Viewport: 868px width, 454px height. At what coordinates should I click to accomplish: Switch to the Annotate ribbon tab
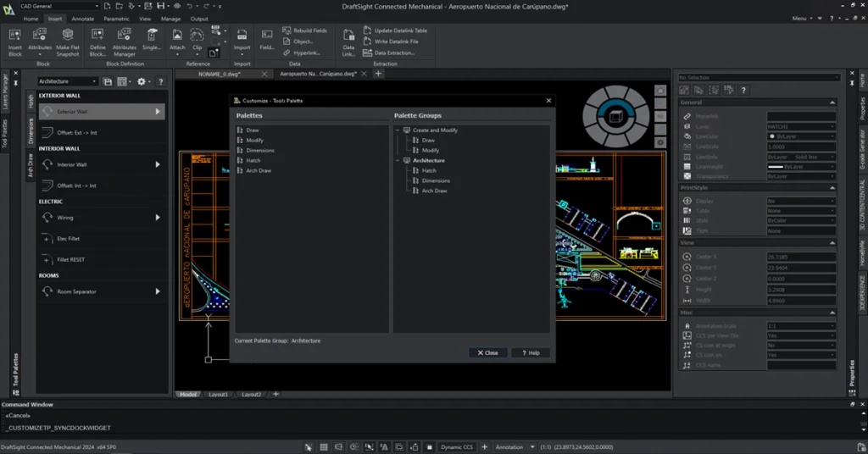[x=83, y=18]
